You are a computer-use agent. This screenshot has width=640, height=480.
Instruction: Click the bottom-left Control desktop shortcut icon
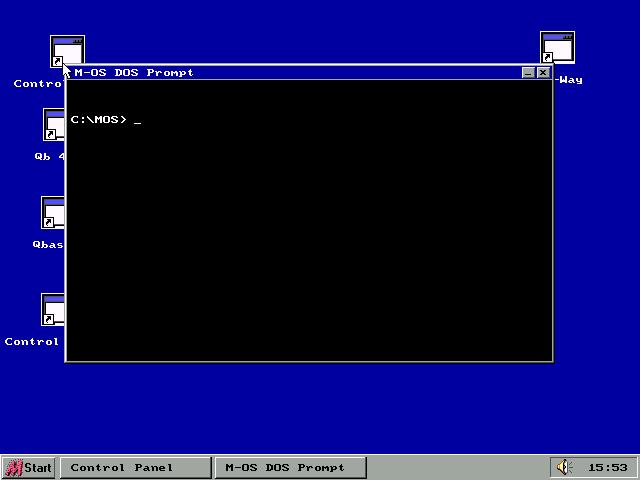(52, 310)
